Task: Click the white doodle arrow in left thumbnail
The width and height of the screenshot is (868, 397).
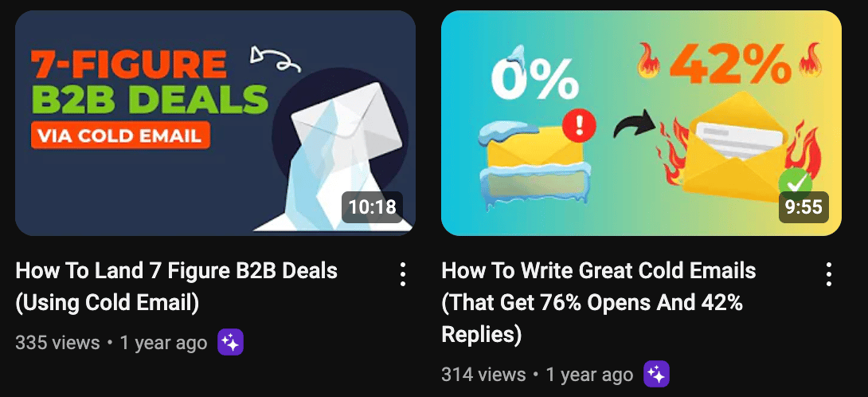Action: click(275, 59)
